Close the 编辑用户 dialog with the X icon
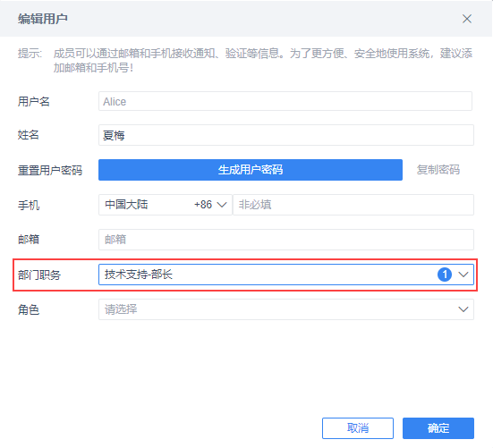This screenshot has height=448, width=493. click(x=467, y=19)
